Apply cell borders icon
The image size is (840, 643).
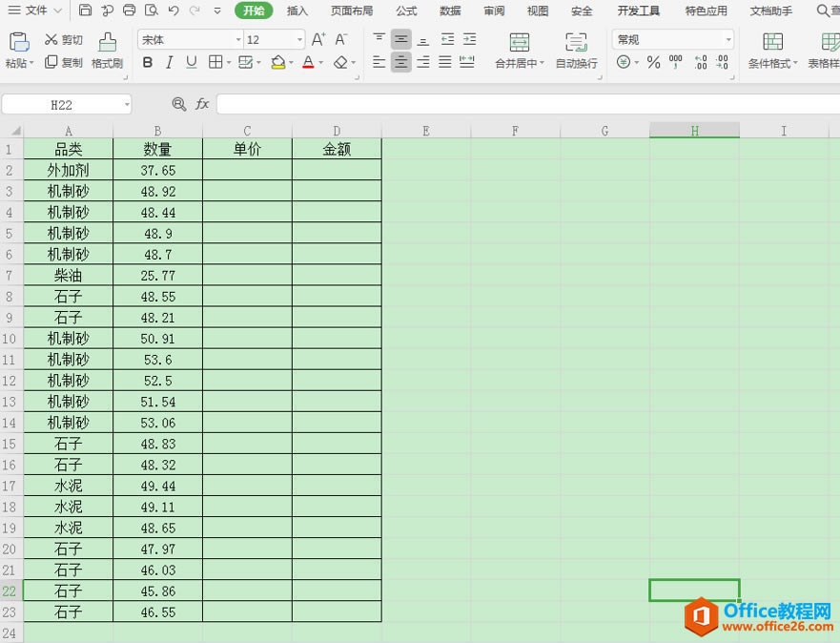(x=215, y=63)
